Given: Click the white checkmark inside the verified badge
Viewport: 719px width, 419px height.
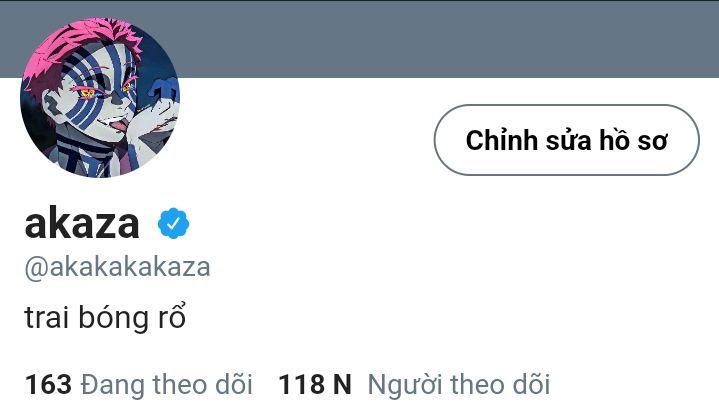Looking at the screenshot, I should (173, 223).
